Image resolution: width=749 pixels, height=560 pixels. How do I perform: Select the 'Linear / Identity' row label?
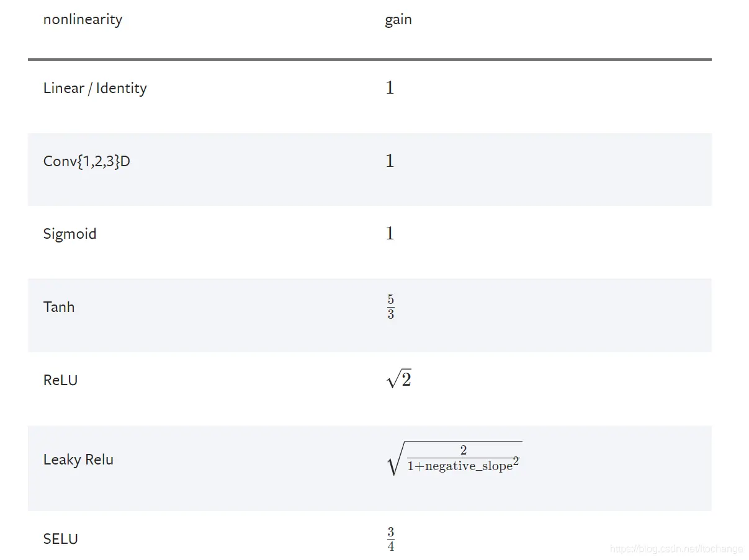coord(95,88)
